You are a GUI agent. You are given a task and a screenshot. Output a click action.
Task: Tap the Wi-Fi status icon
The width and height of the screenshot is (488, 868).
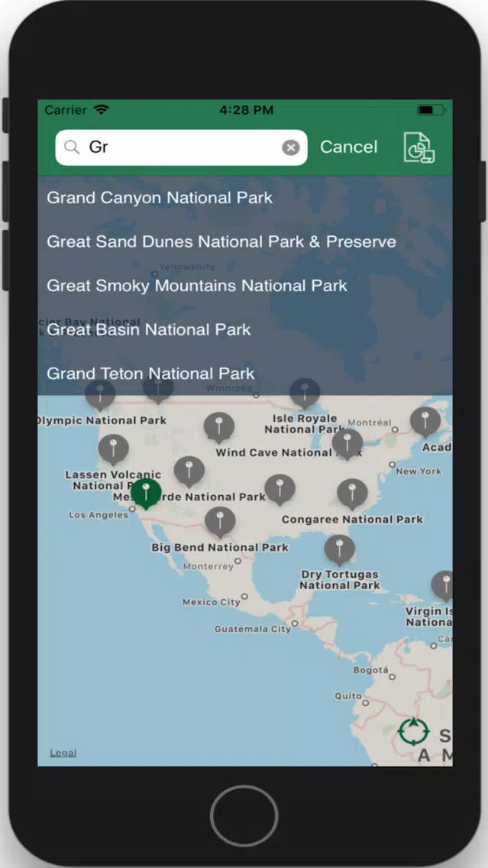(102, 109)
